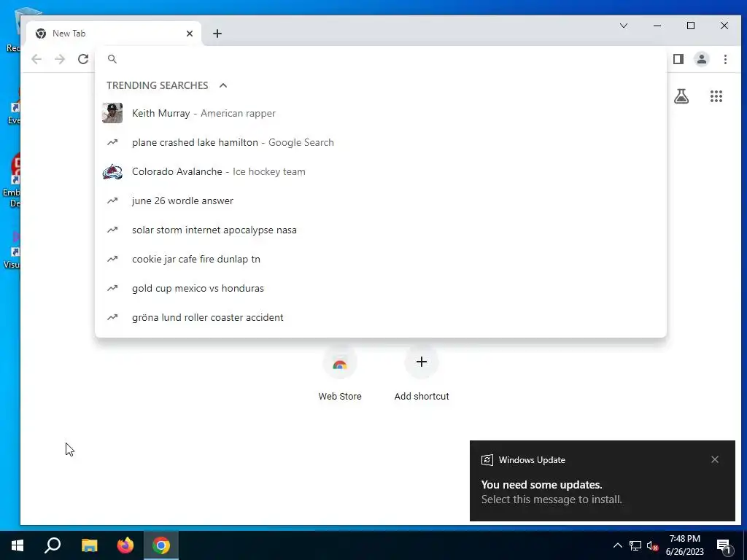The image size is (747, 560).
Task: Select plane crashed lake hamilton suggestion
Action: pos(381,142)
